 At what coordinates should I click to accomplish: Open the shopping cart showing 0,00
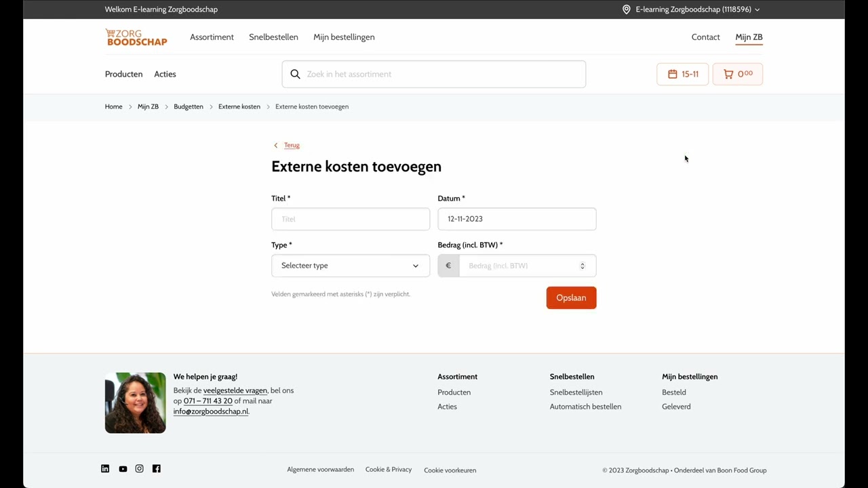(738, 74)
